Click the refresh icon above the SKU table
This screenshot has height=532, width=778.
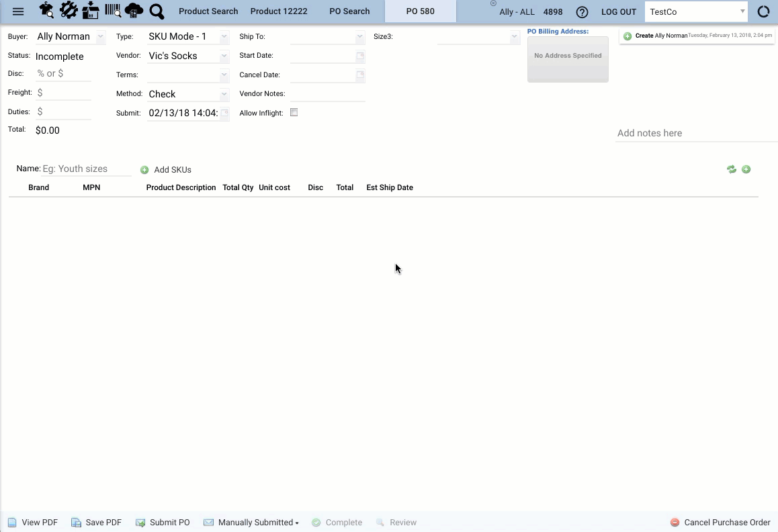pos(732,169)
